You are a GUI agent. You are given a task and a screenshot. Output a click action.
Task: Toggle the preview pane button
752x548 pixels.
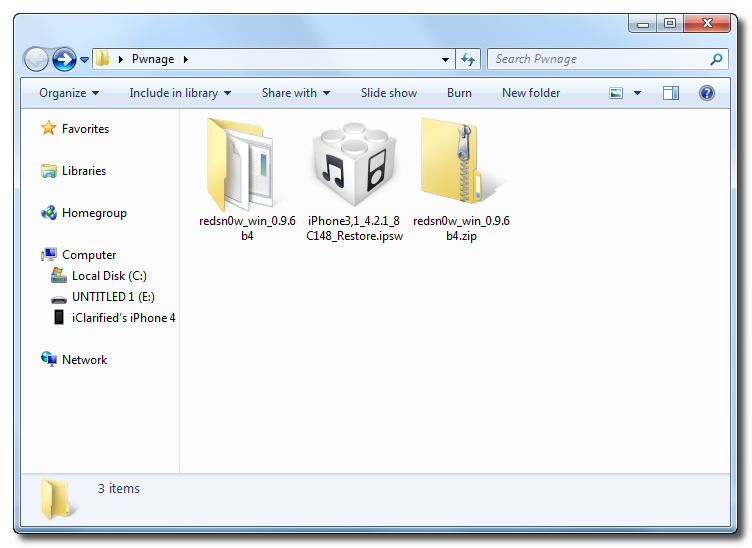click(671, 93)
